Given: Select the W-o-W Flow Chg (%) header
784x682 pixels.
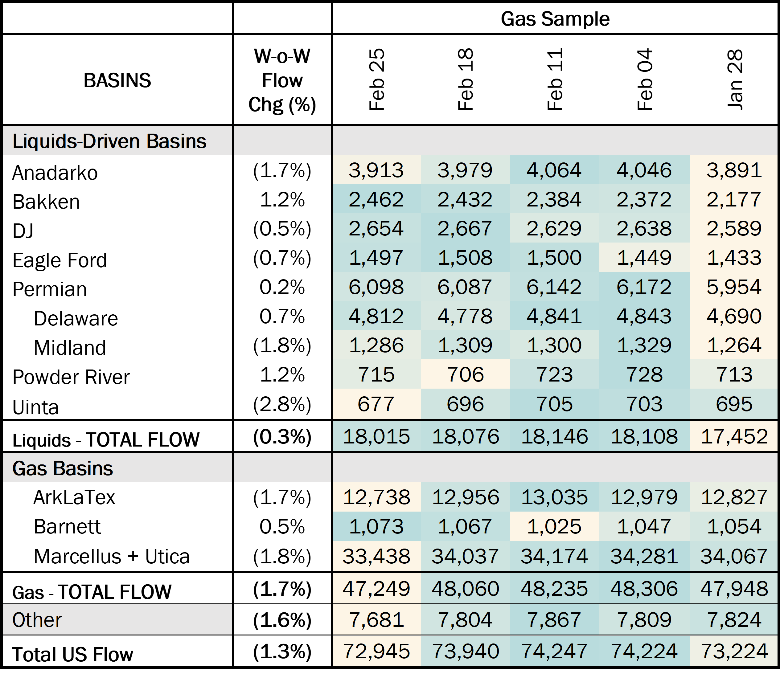Looking at the screenshot, I should (x=282, y=80).
